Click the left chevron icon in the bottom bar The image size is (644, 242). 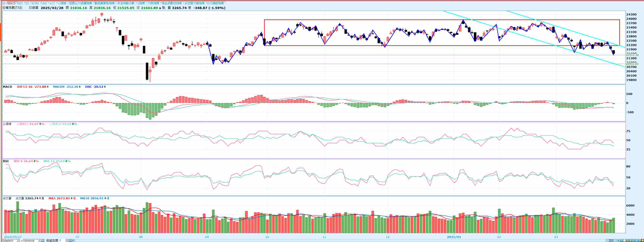tap(73, 240)
